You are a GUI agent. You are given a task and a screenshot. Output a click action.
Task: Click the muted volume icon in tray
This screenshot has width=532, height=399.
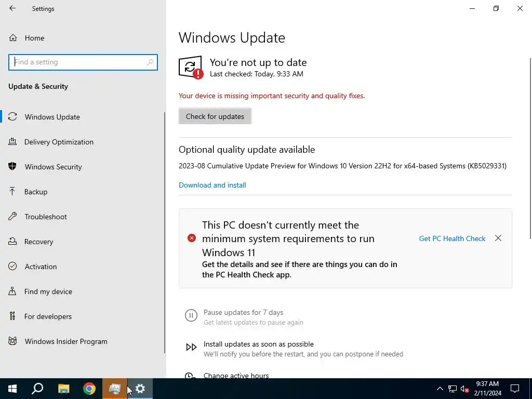[x=465, y=389]
